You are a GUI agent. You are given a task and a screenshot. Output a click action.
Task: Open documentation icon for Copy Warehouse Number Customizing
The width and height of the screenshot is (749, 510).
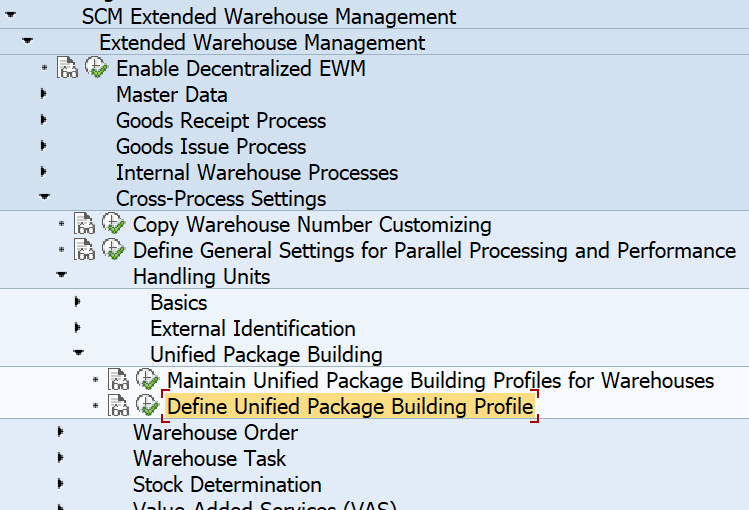(85, 225)
